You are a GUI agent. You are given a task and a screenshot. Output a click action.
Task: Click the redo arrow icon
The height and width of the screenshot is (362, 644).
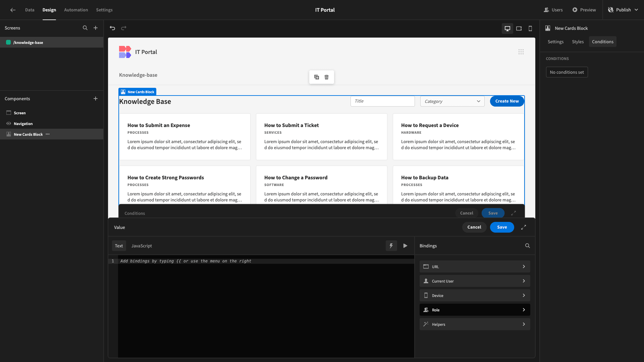[x=123, y=28]
